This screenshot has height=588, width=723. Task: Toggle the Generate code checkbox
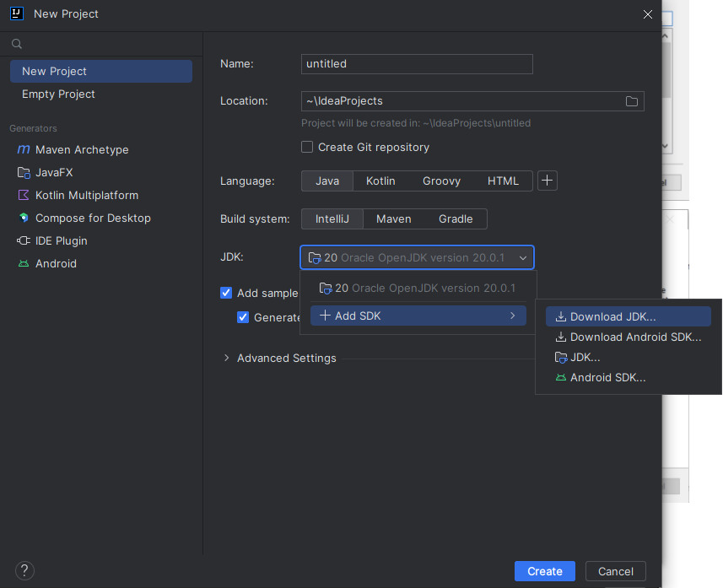pyautogui.click(x=243, y=317)
